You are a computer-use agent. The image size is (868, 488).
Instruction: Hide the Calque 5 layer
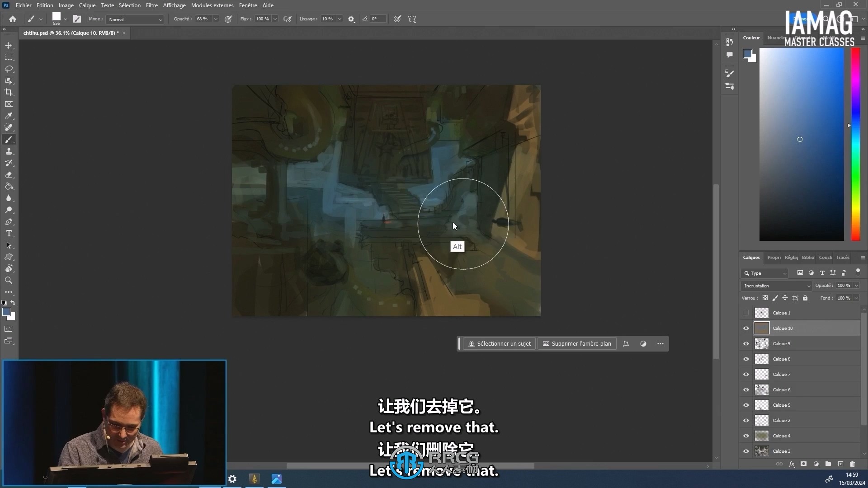pos(746,405)
